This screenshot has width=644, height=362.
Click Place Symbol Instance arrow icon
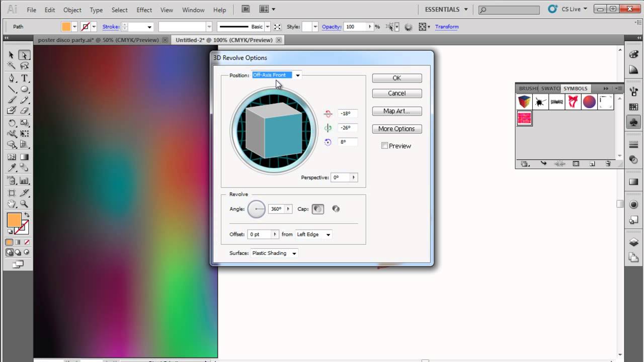click(543, 164)
